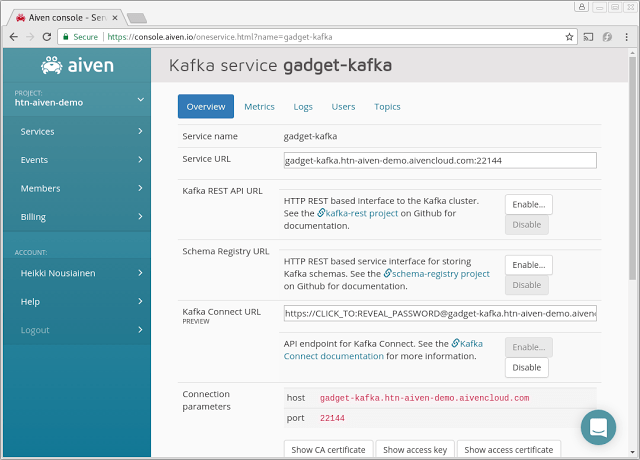This screenshot has height=460, width=640.
Task: Bookmark page with star icon
Action: pyautogui.click(x=569, y=37)
